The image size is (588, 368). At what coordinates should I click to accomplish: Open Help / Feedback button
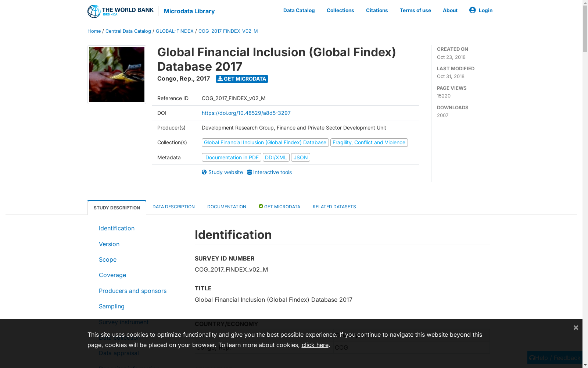coord(555,358)
